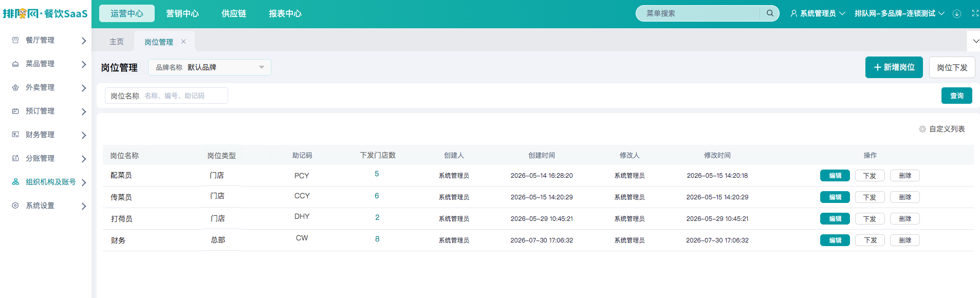The width and height of the screenshot is (980, 298).
Task: Close the 岗位管理 tab
Action: (183, 42)
